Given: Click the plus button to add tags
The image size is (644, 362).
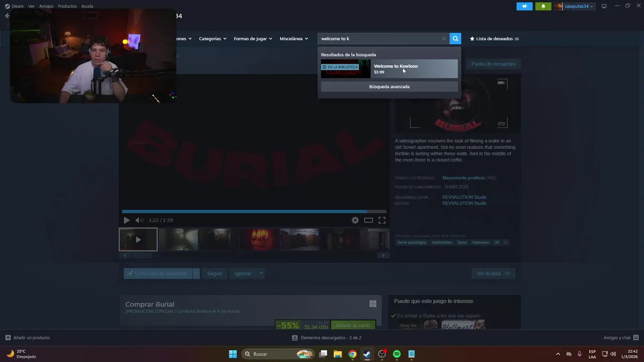Looking at the screenshot, I should tap(506, 242).
